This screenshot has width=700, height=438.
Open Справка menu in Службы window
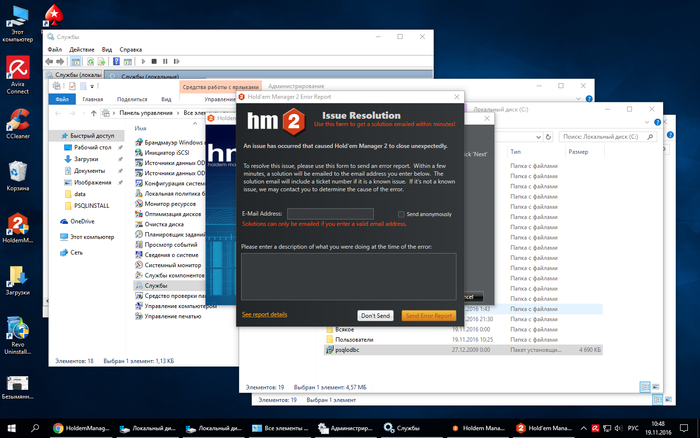coord(131,50)
